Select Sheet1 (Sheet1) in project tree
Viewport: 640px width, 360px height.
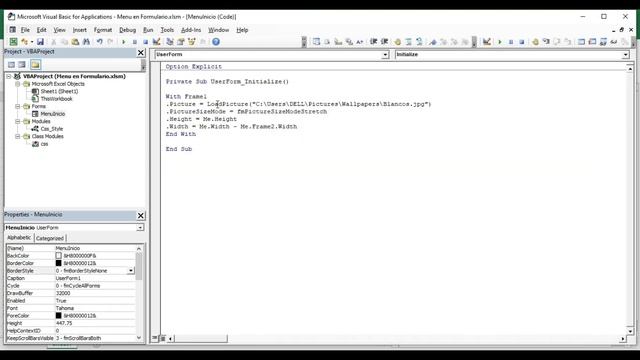click(x=59, y=91)
